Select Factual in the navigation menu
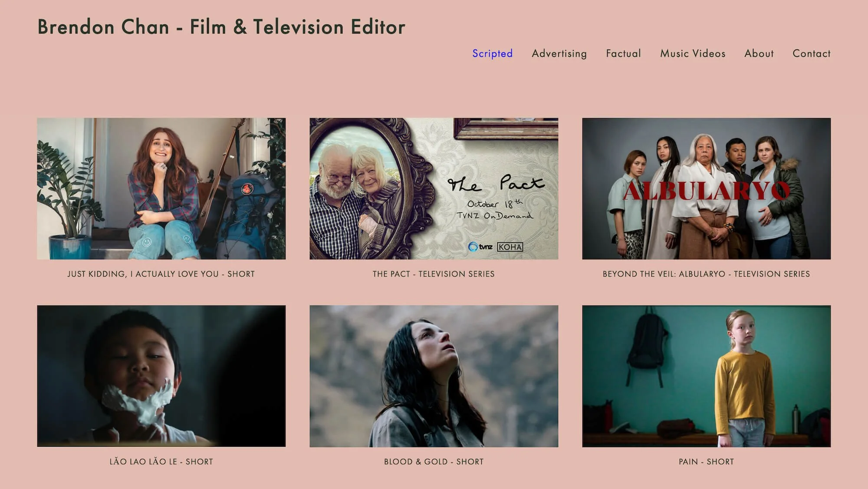Viewport: 868px width, 489px height. (x=623, y=53)
